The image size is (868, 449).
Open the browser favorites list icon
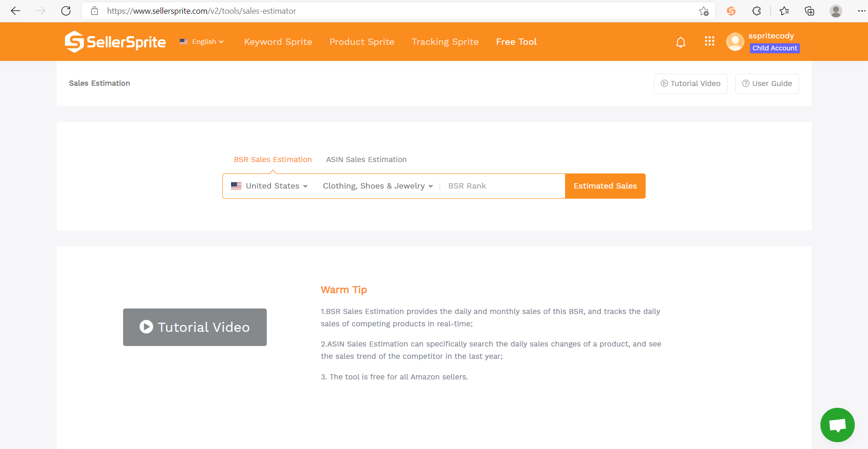click(784, 11)
